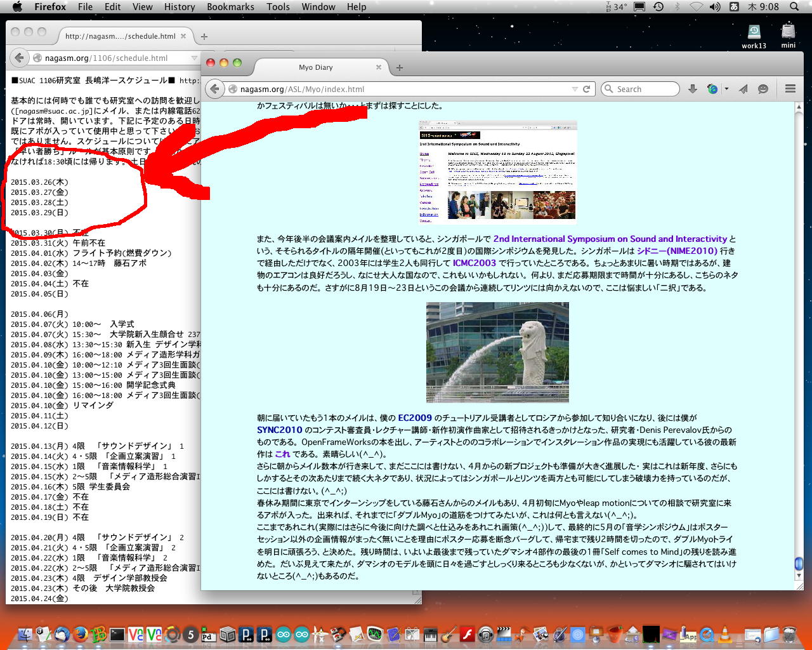The width and height of the screenshot is (812, 650).
Task: Open URL history dropdown in schedule window
Action: point(195,58)
